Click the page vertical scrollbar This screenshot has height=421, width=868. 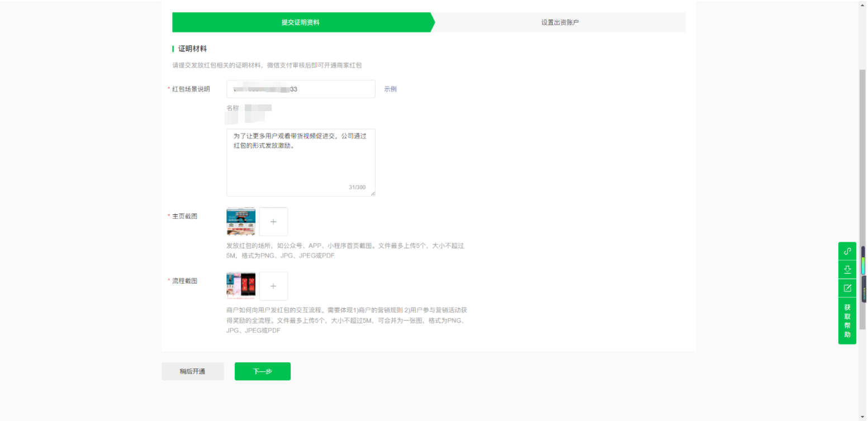(x=862, y=168)
